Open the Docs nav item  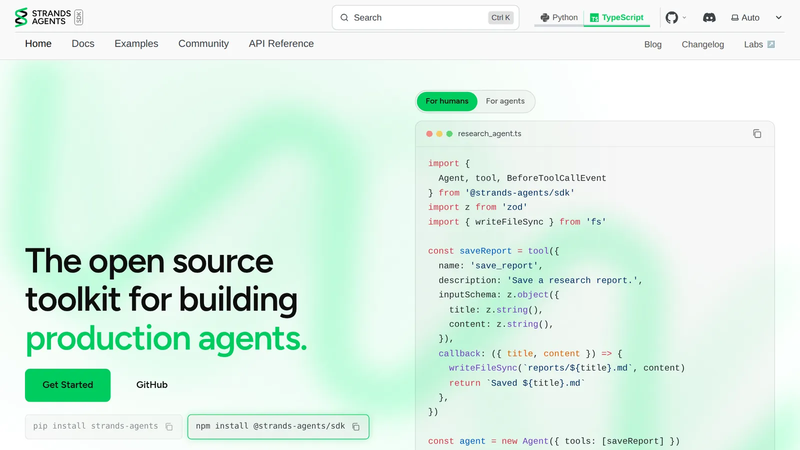pyautogui.click(x=83, y=44)
